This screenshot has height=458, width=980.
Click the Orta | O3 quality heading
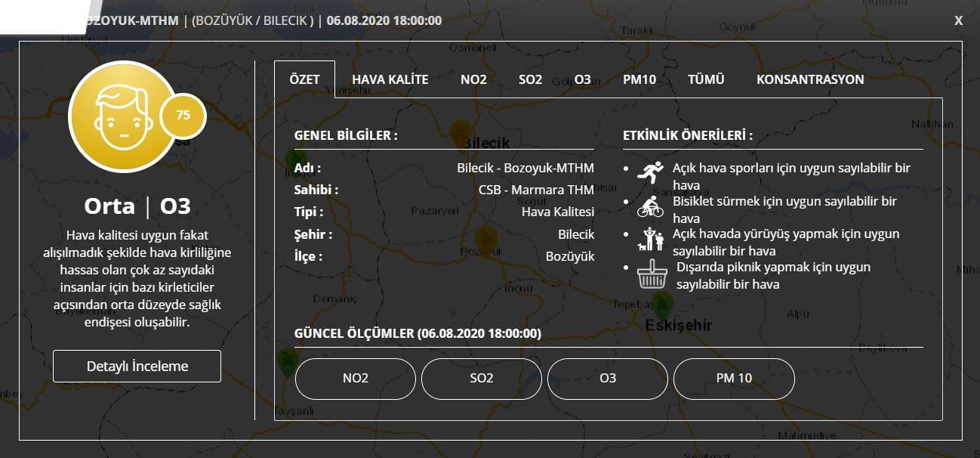click(x=137, y=206)
